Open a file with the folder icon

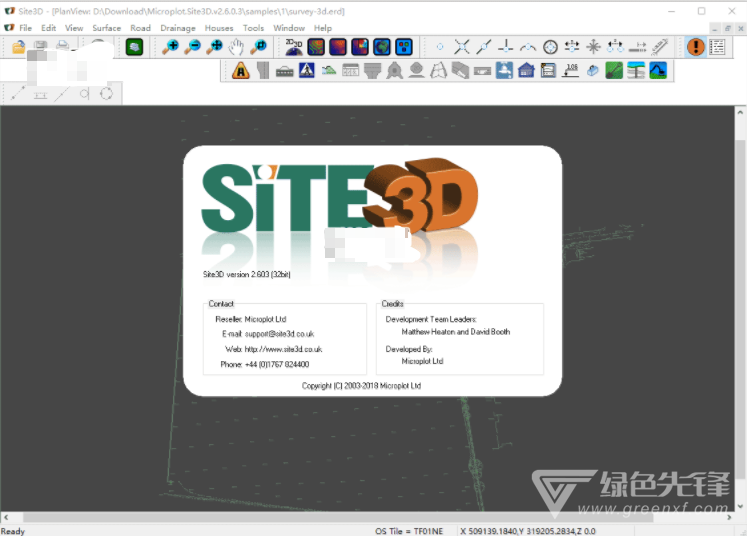click(19, 47)
